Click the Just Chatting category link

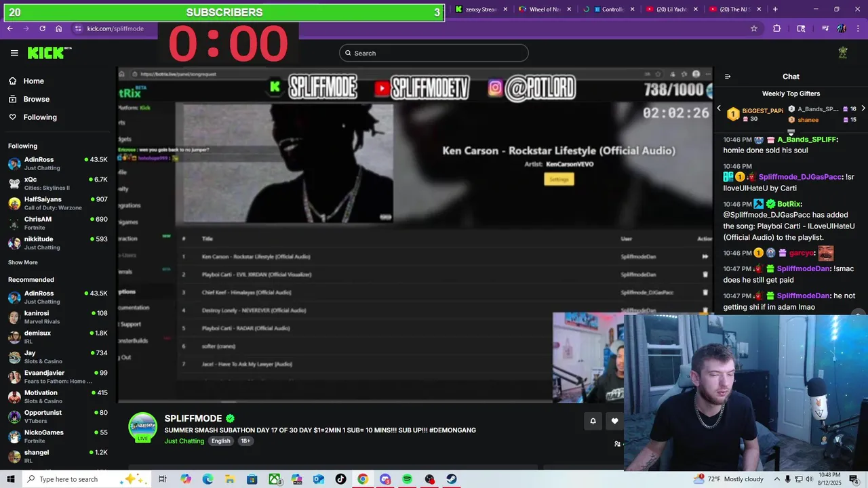tap(184, 441)
